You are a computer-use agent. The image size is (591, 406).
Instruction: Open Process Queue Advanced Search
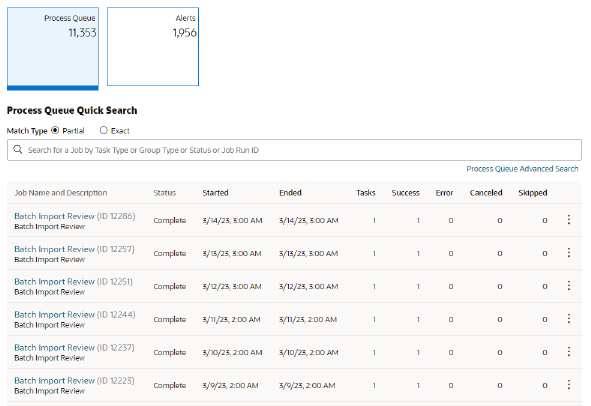pos(522,169)
